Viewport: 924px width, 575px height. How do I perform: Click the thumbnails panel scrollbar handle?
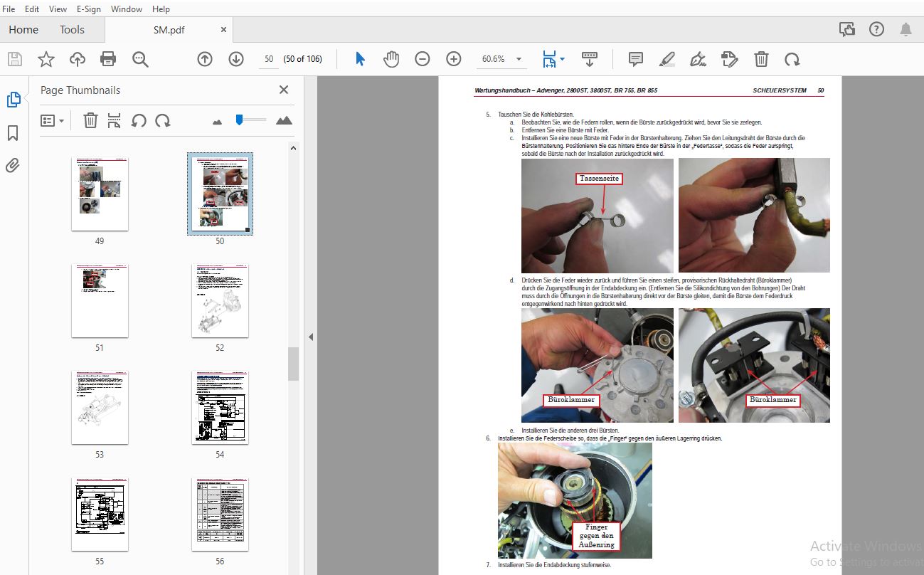pyautogui.click(x=293, y=364)
